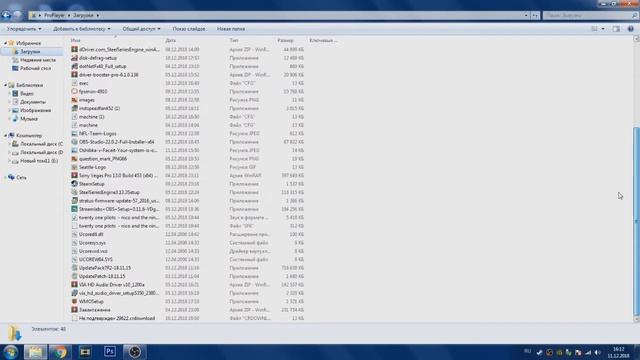The height and width of the screenshot is (360, 640).
Task: Go back with the Explorer Back arrow
Action: [x=6, y=15]
